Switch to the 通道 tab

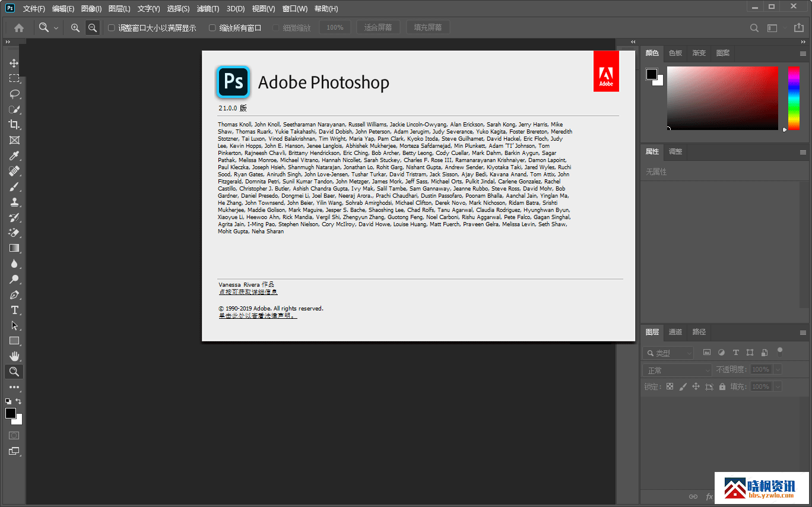point(675,332)
